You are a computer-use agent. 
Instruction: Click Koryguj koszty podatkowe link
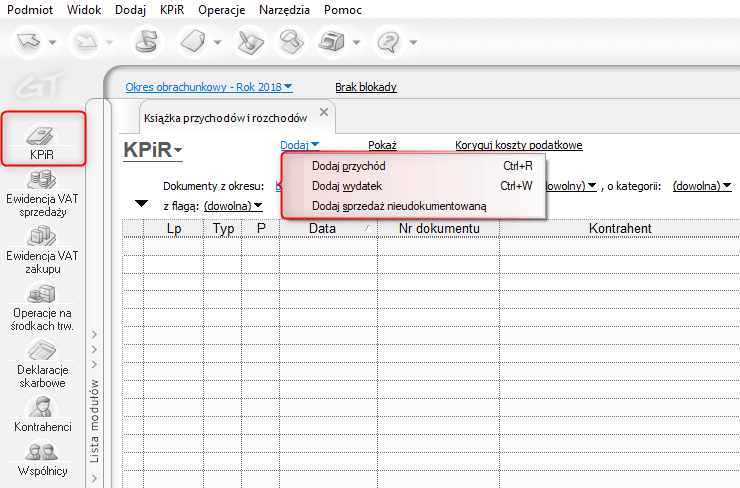click(519, 145)
